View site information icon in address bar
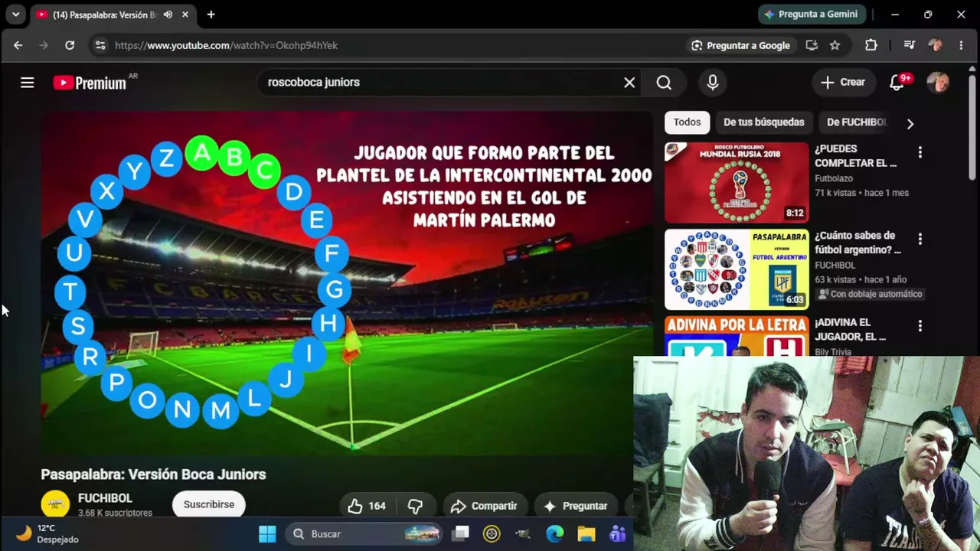The height and width of the screenshot is (551, 980). [x=100, y=45]
